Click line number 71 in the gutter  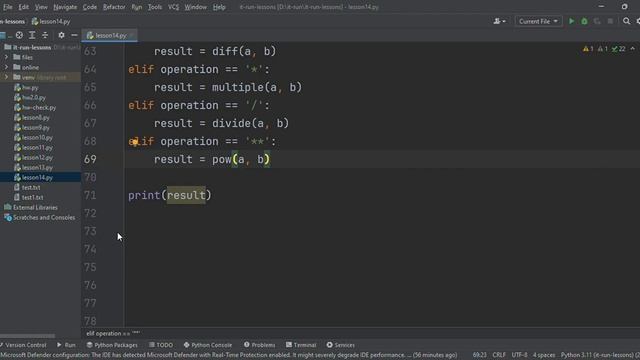[x=90, y=196]
